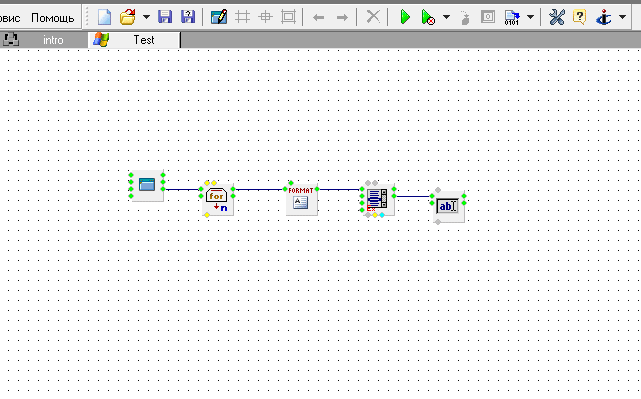This screenshot has height=399, width=641.
Task: Expand the dropdown beside the anchor icon
Action: 623,17
